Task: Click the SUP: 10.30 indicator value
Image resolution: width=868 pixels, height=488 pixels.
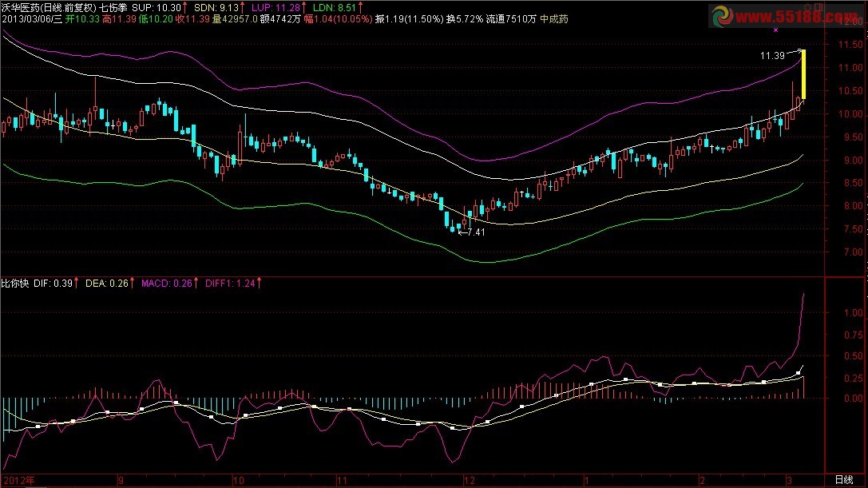Action: (x=157, y=8)
